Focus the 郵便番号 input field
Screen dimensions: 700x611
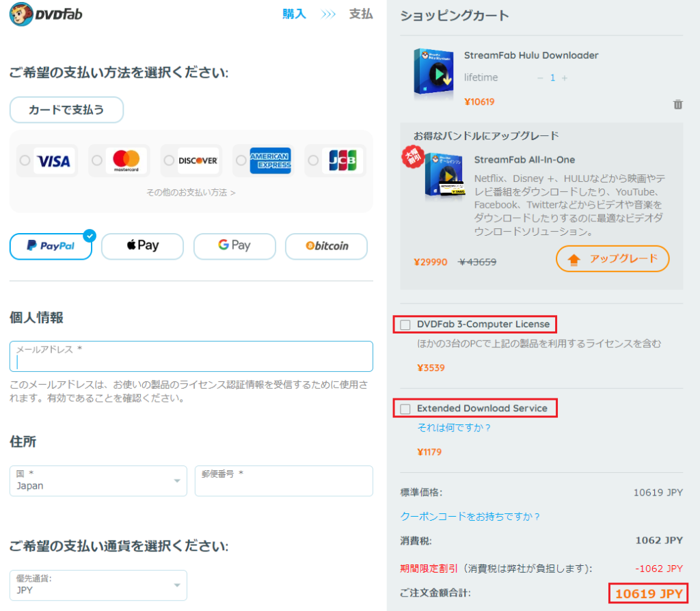(x=284, y=481)
